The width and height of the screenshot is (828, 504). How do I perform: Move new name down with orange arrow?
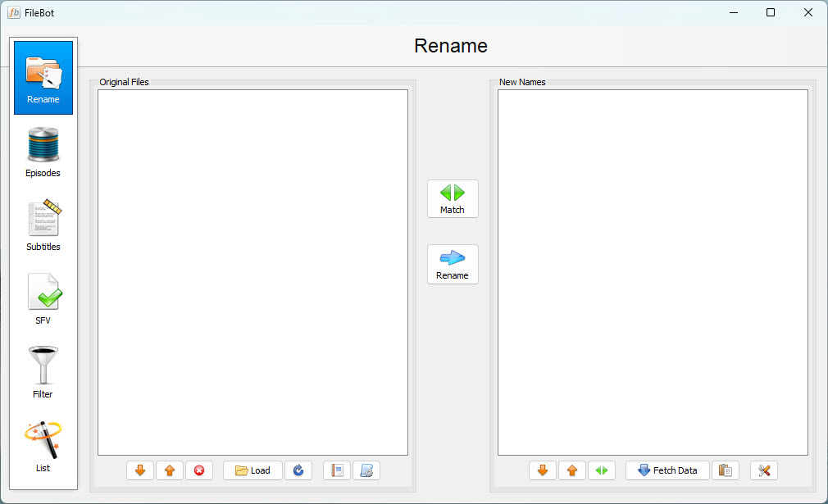point(543,470)
